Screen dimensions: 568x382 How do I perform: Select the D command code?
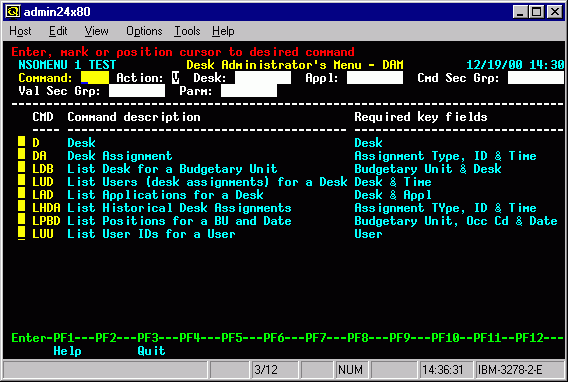click(36, 143)
